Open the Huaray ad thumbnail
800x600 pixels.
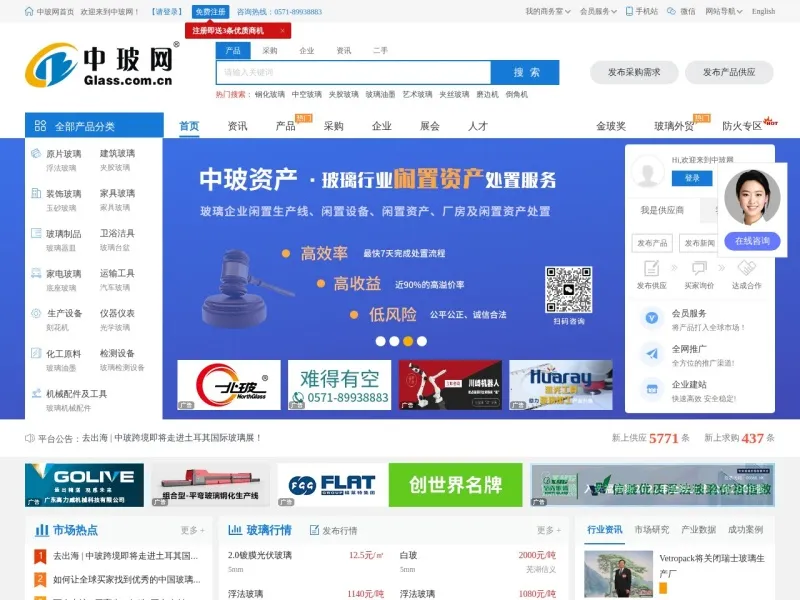coord(561,385)
